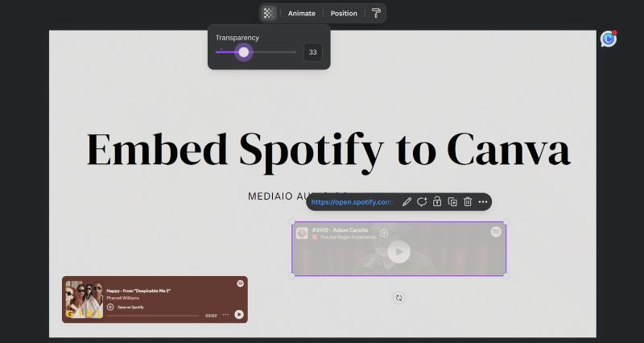Click 'The Joe Rogan Experience' show name
The image size is (644, 343).
pyautogui.click(x=348, y=237)
